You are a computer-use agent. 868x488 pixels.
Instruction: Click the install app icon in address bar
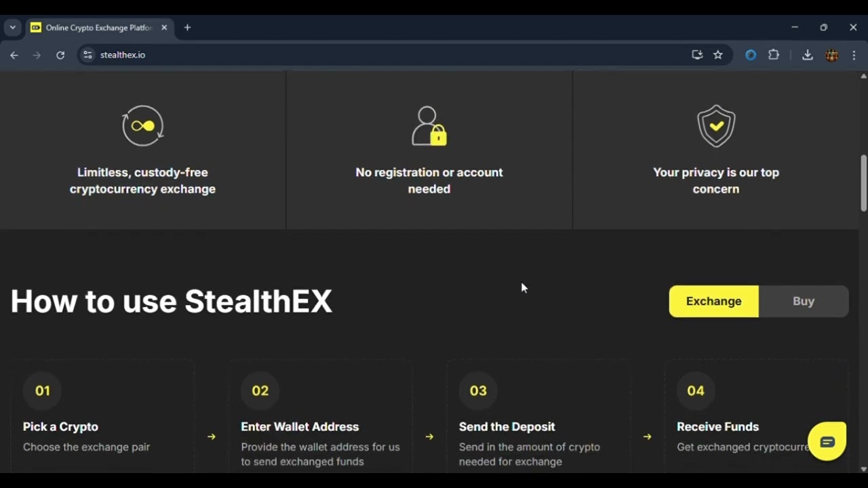click(697, 55)
